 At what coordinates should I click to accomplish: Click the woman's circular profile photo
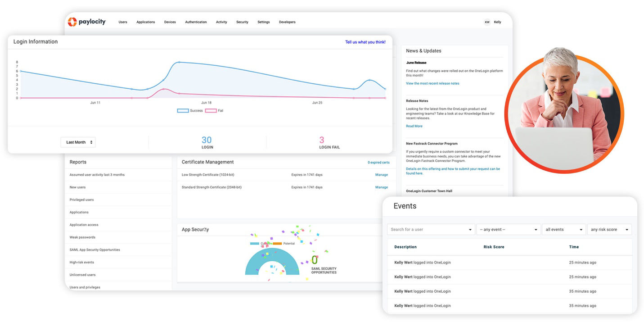tap(564, 113)
